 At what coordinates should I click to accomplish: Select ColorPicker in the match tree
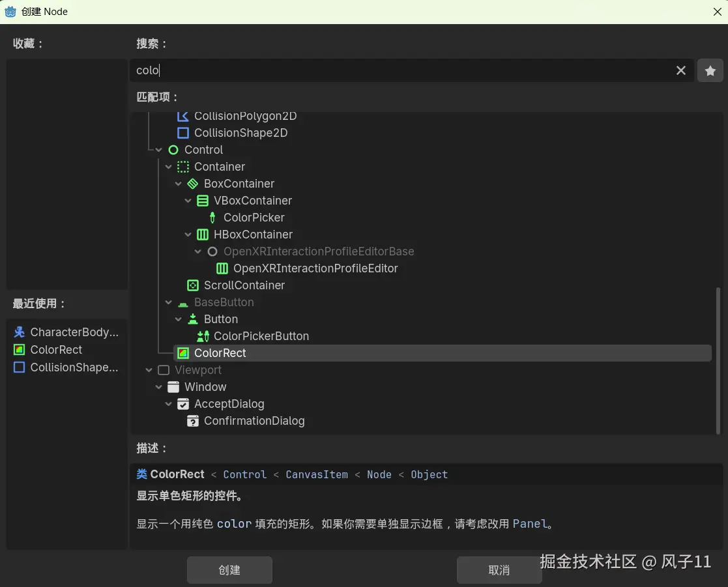coord(254,218)
